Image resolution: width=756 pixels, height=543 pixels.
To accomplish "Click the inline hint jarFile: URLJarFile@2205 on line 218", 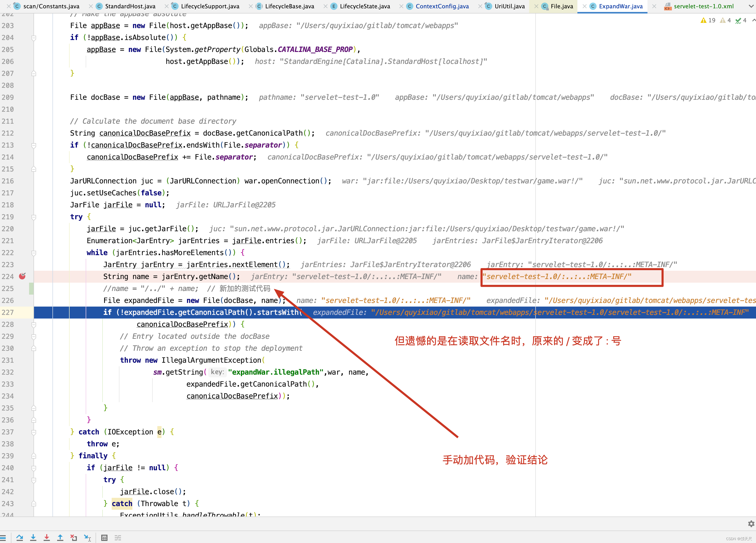I will pyautogui.click(x=226, y=205).
